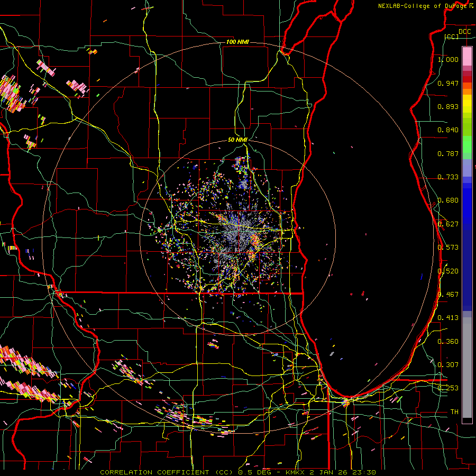Image resolution: width=476 pixels, height=476 pixels.
Task: Click the 1.000 value on the color scale
Action: [x=448, y=59]
